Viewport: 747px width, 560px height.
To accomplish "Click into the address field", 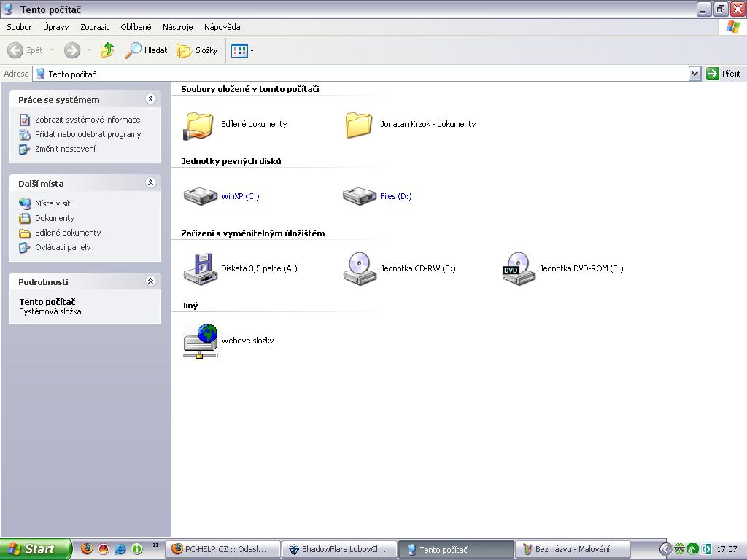I will [360, 74].
